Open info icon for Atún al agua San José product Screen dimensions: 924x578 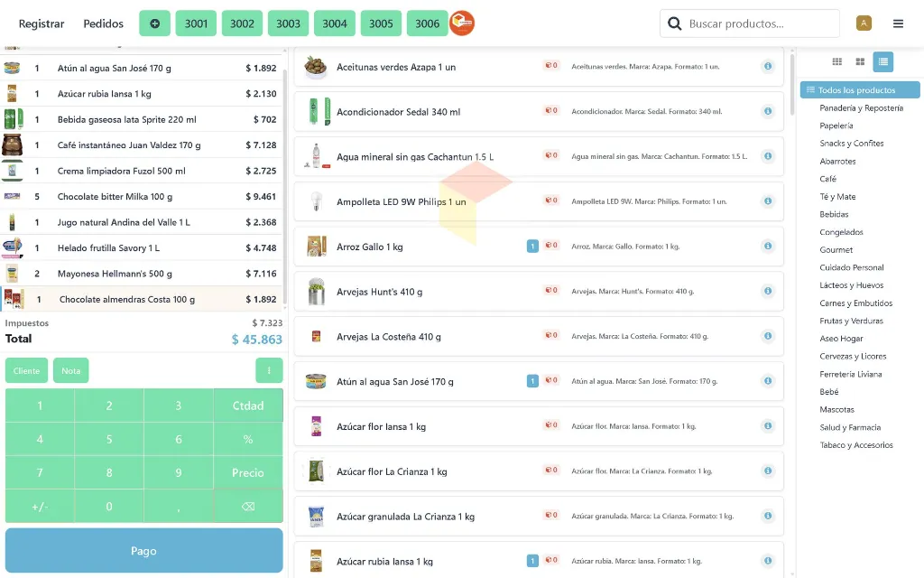(x=768, y=381)
